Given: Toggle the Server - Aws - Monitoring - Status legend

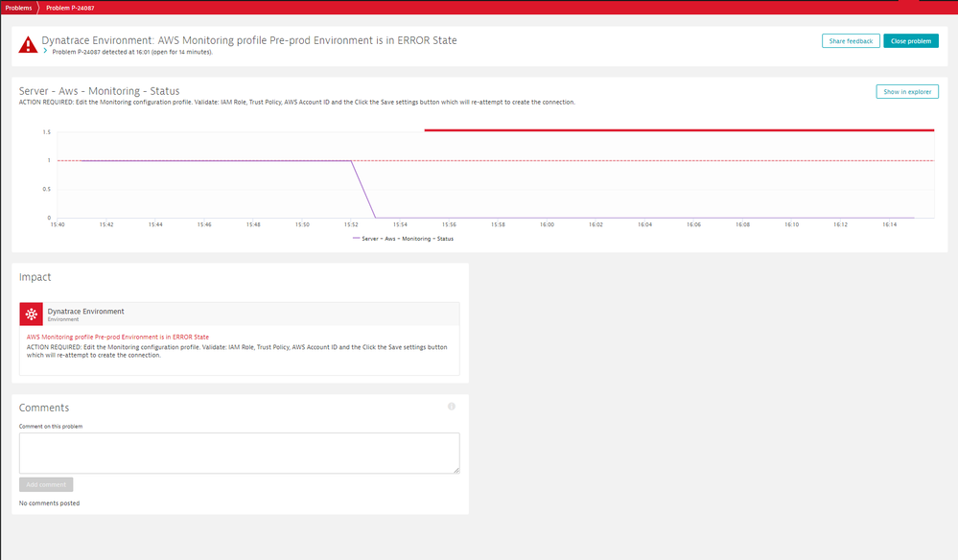Looking at the screenshot, I should click(x=409, y=238).
